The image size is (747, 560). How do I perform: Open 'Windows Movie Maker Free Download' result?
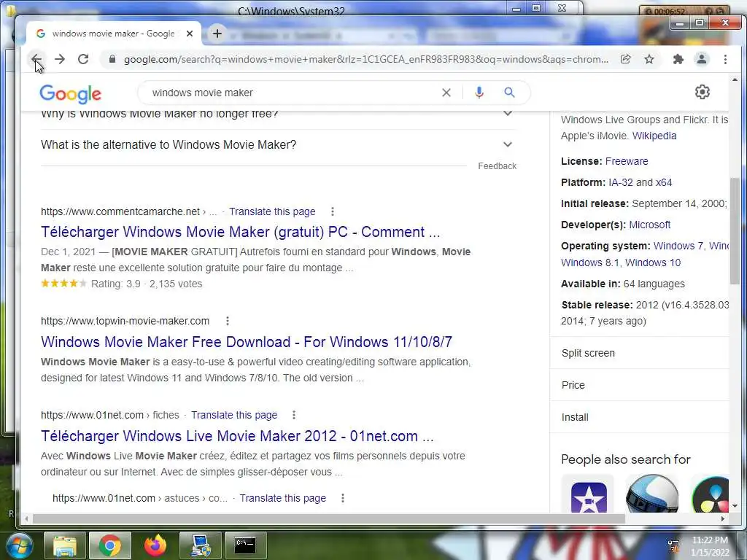(247, 342)
